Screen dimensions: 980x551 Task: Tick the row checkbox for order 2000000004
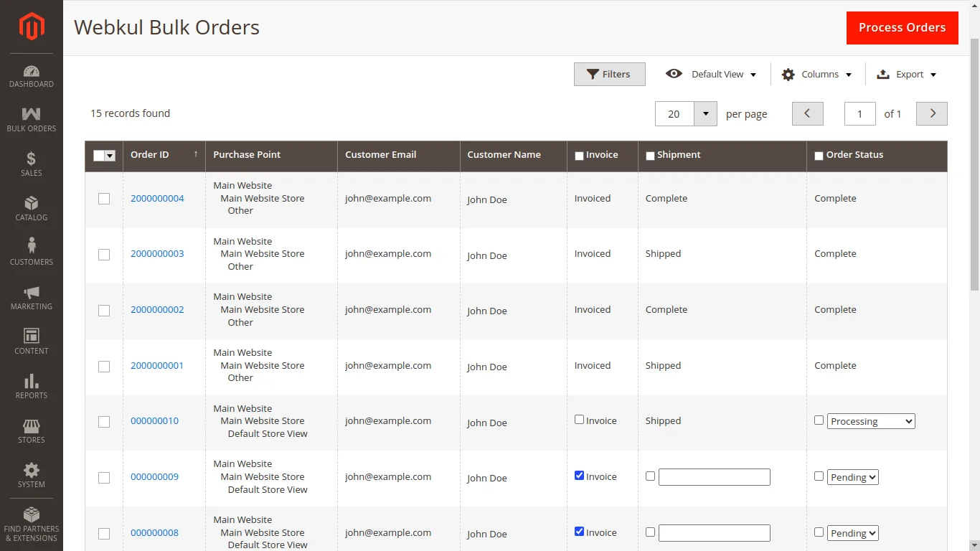point(104,199)
